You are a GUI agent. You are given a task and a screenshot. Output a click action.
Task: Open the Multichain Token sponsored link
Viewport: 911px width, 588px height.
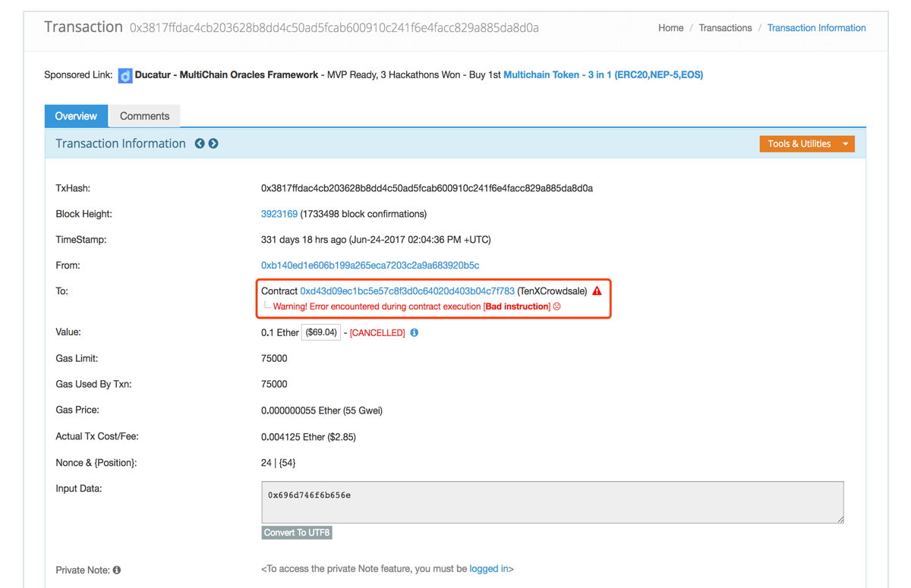(602, 74)
